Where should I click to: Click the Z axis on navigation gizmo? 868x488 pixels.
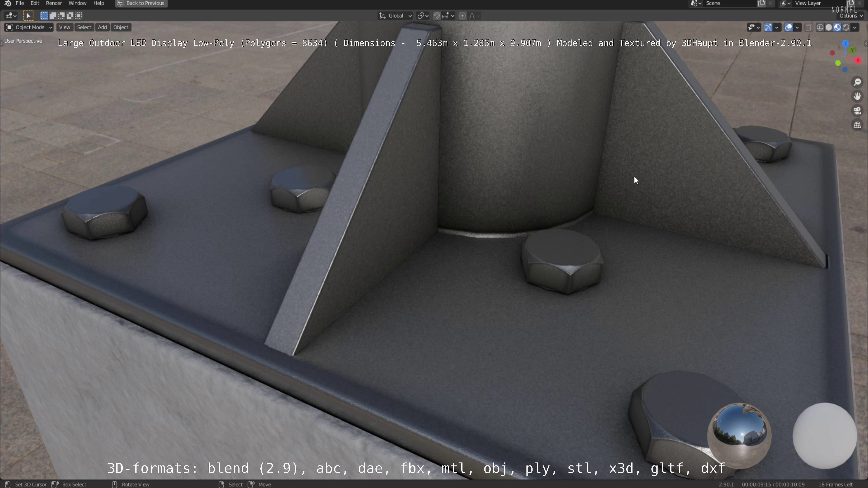click(x=845, y=44)
